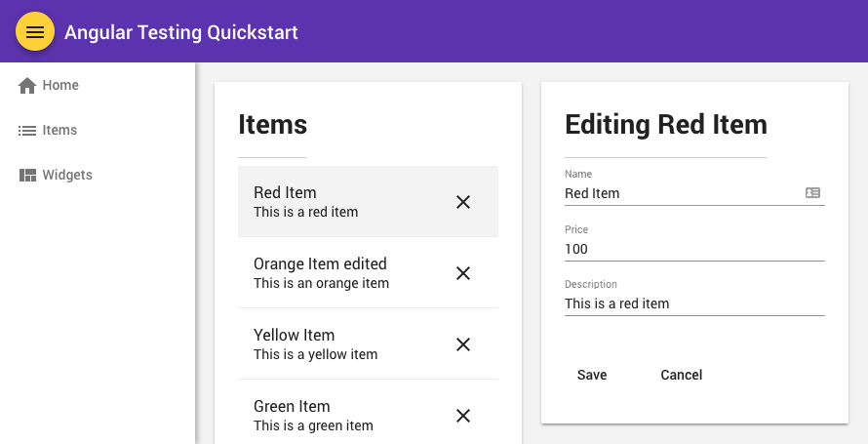Choose the Yellow Item title in list
Viewport: 868px width, 444px height.
(294, 335)
